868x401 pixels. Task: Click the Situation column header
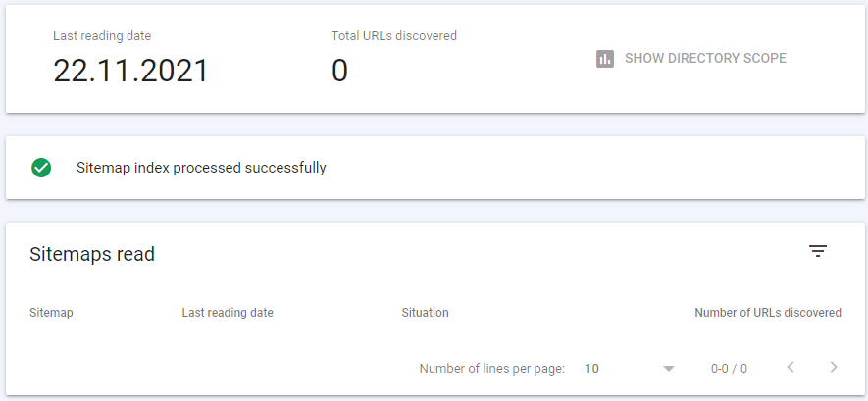(x=425, y=313)
